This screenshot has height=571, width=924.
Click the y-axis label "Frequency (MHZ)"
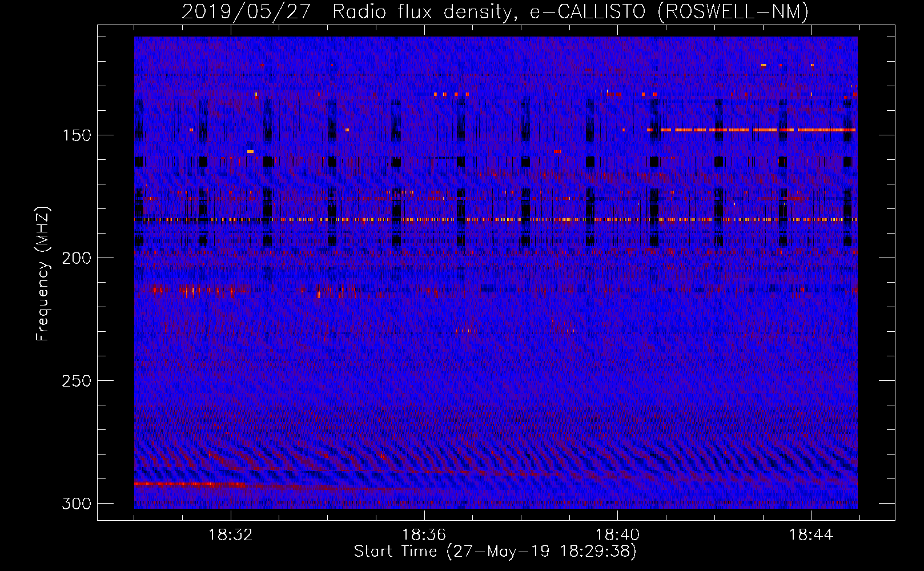click(43, 274)
